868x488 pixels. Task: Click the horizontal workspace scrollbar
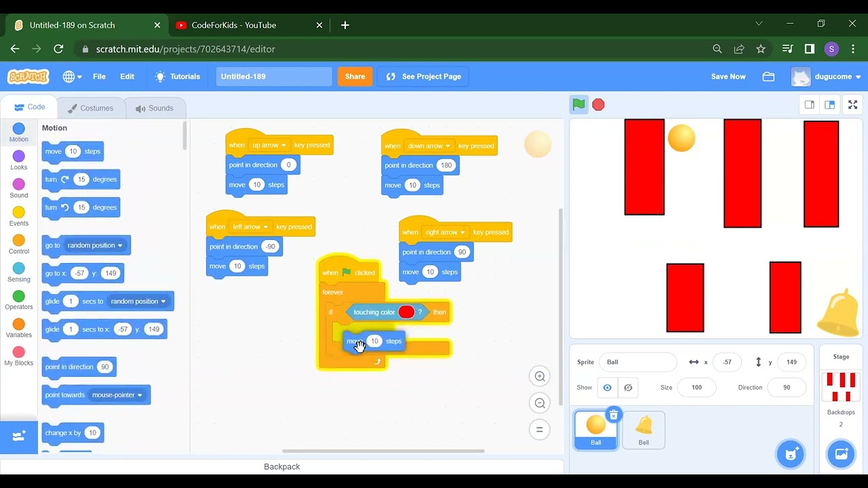point(383,451)
